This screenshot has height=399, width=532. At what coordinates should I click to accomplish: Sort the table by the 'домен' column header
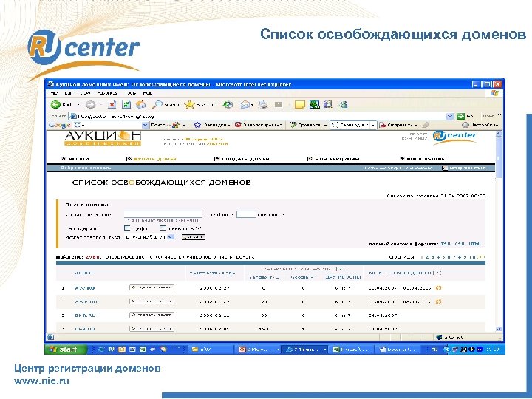pyautogui.click(x=83, y=273)
